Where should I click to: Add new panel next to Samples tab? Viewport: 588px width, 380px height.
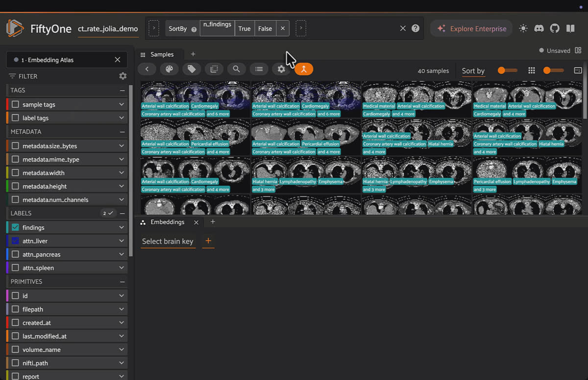193,54
